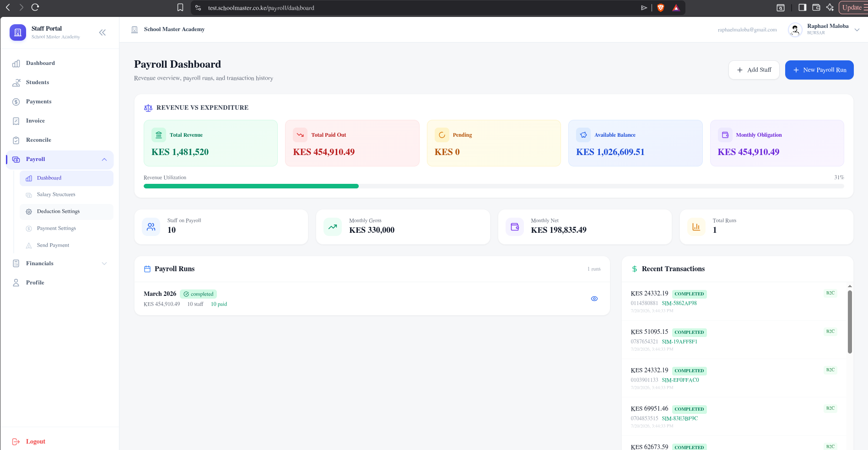Click the Pending spinner icon

pos(442,135)
